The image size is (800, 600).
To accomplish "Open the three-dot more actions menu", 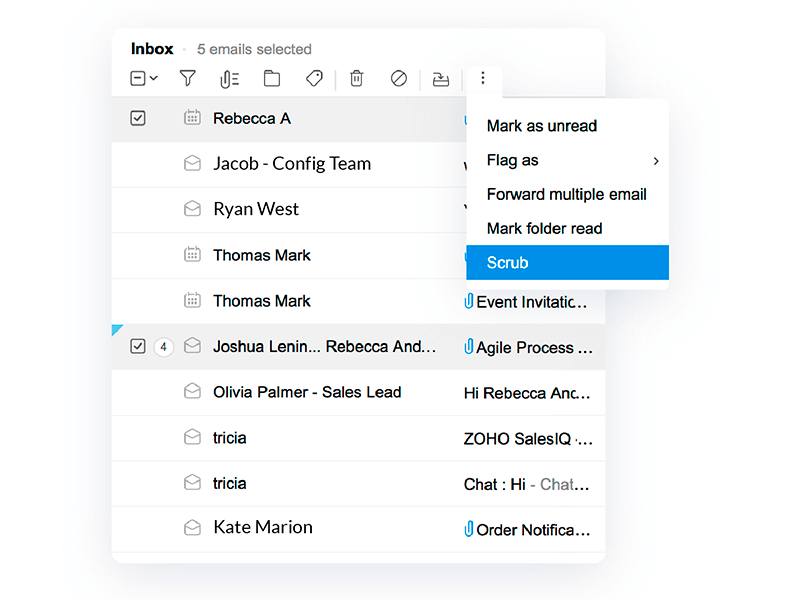I will pos(483,78).
